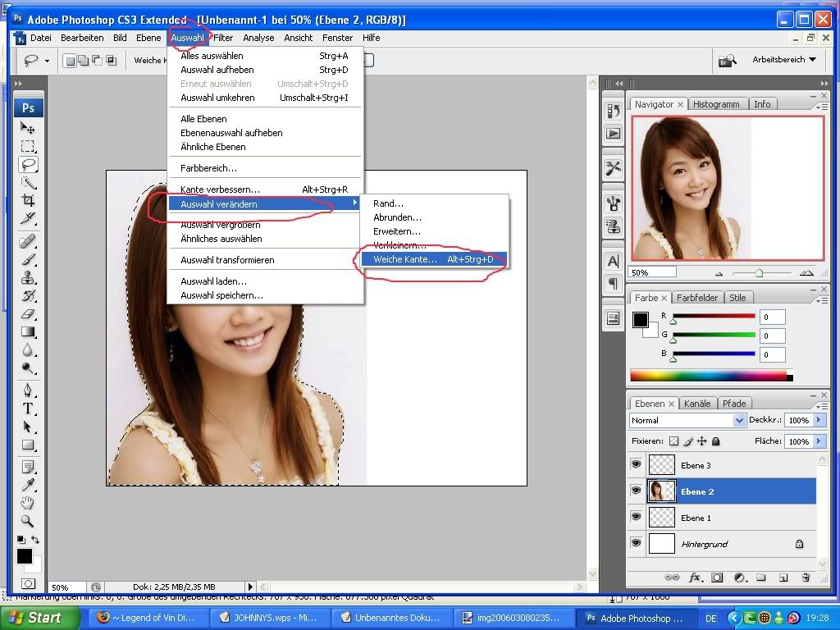The width and height of the screenshot is (840, 630).
Task: Open the Fläche fill slider arrow
Action: pos(819,441)
